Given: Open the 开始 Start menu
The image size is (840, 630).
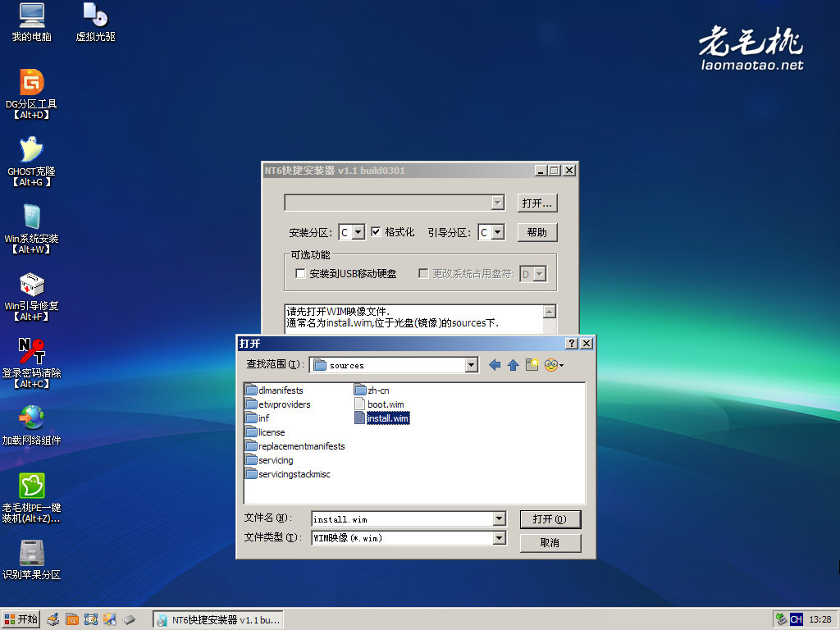Looking at the screenshot, I should [x=21, y=619].
